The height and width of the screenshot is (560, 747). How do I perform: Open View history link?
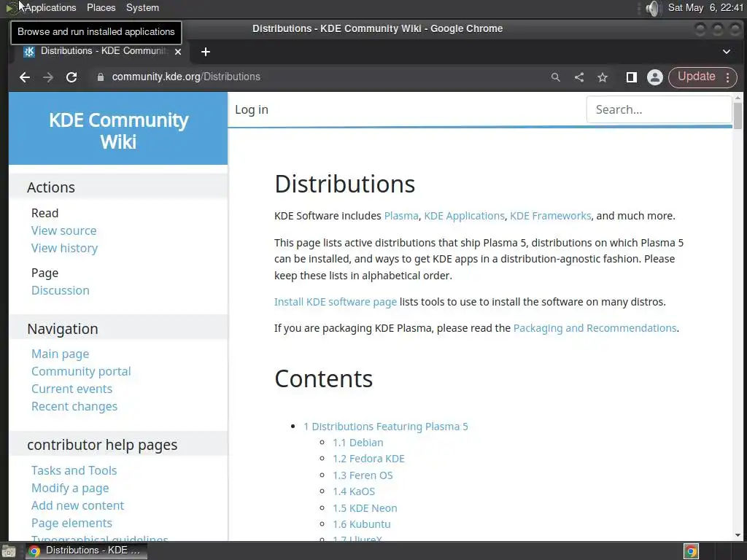(64, 248)
